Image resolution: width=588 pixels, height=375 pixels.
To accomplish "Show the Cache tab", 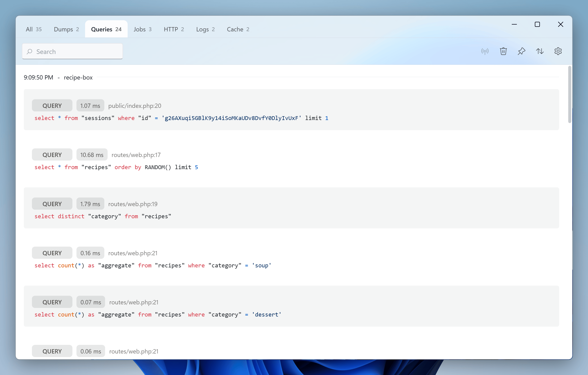I will 238,29.
